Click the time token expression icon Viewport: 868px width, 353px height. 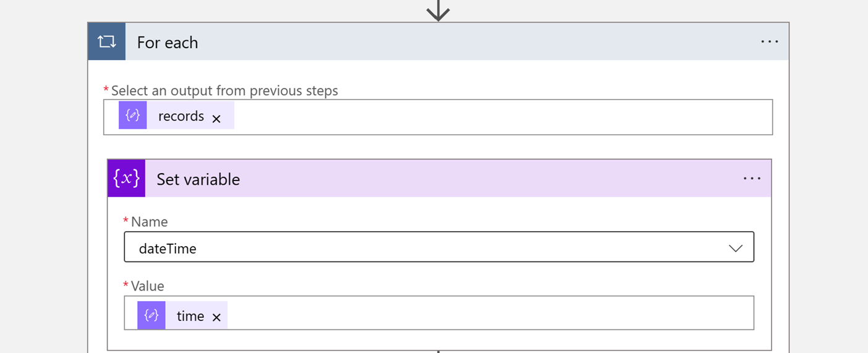pos(151,315)
